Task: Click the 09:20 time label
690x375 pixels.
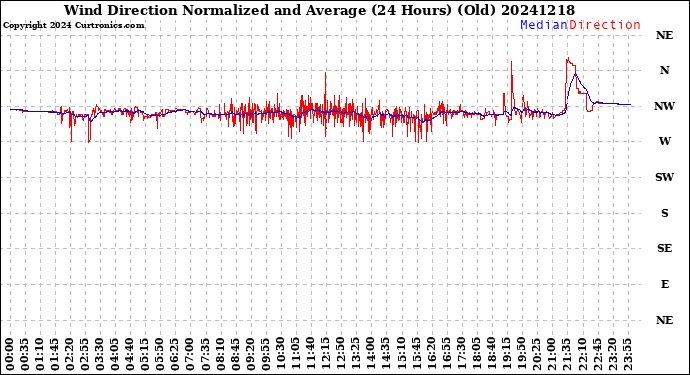Action: point(251,355)
